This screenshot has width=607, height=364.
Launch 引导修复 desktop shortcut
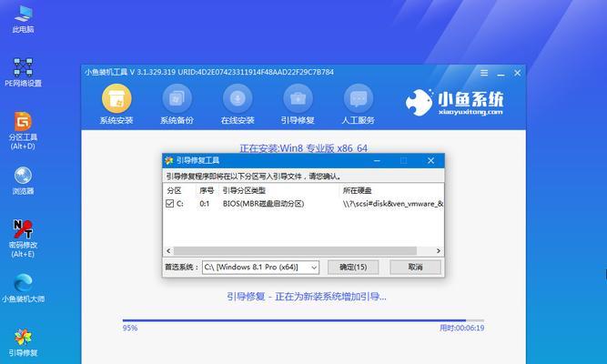point(23,342)
